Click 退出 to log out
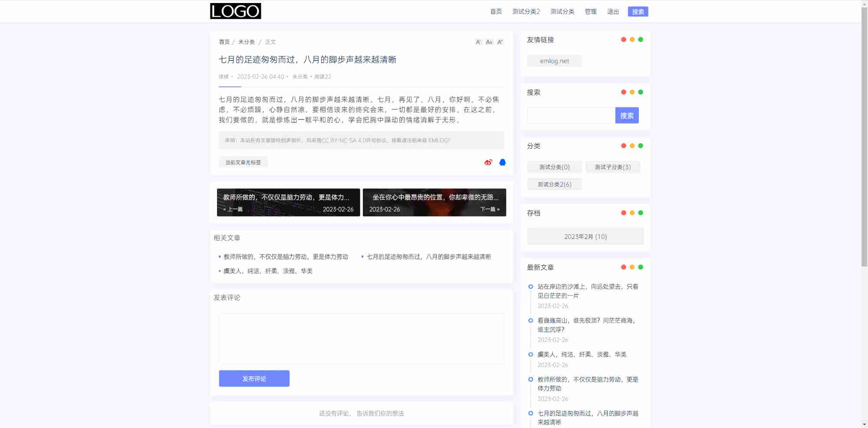868x428 pixels. (x=613, y=12)
